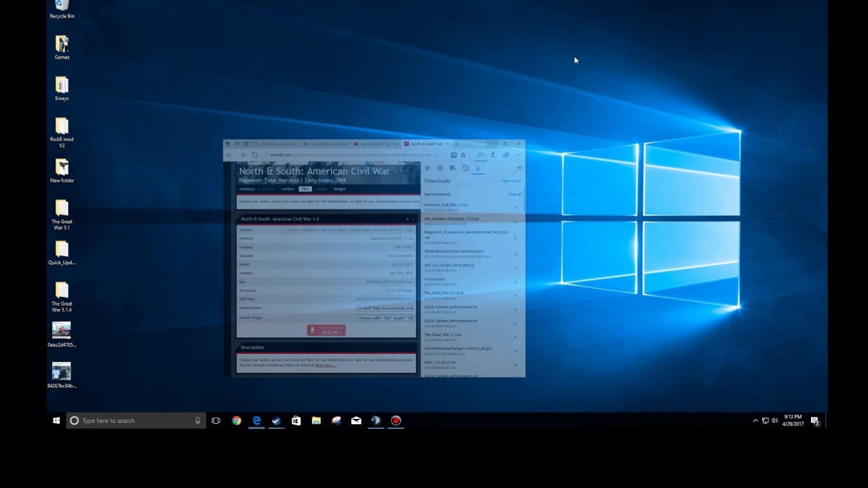Open the images section on moddb
This screenshot has width=868, height=488.
point(340,189)
